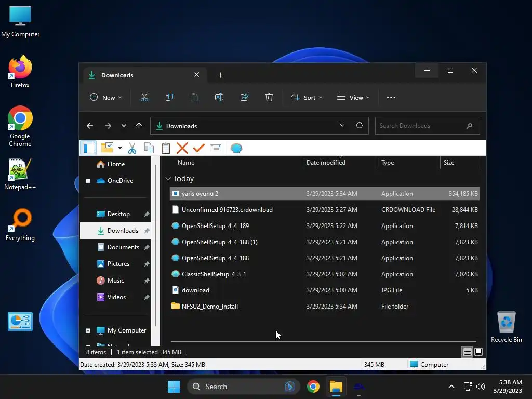Collapse the Today group
This screenshot has height=399, width=532.
click(168, 179)
